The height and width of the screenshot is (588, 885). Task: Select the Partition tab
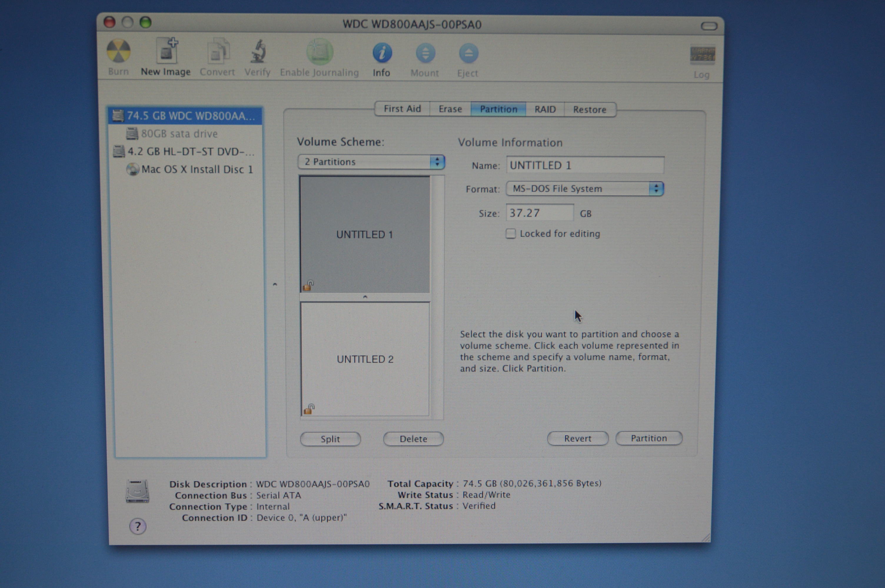pos(498,109)
